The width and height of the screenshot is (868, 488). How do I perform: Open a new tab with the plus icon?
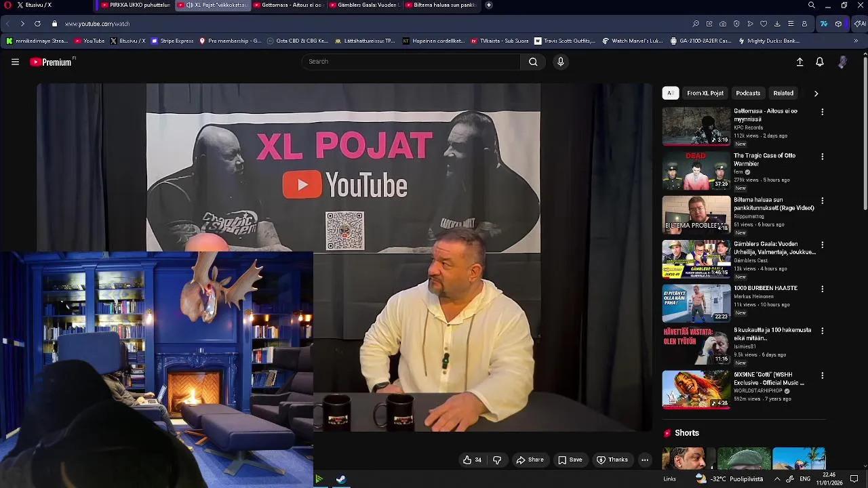[x=488, y=5]
